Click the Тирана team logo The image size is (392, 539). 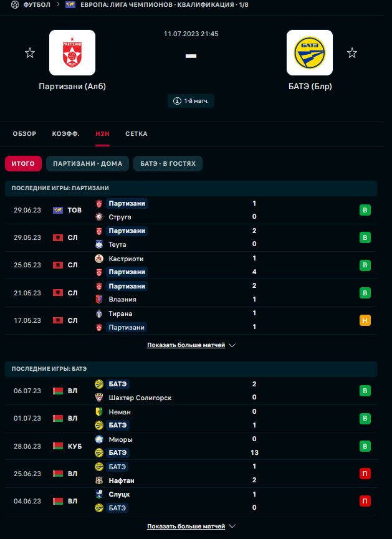pos(99,313)
